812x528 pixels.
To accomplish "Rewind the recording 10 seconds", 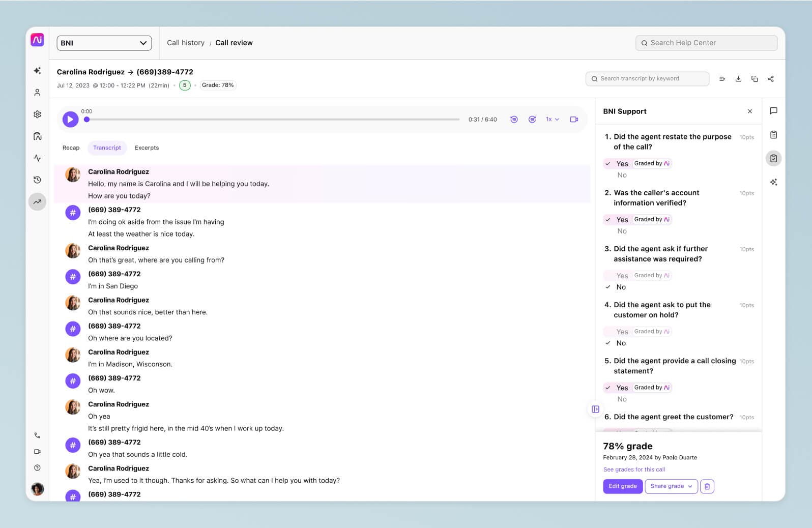I will 514,120.
